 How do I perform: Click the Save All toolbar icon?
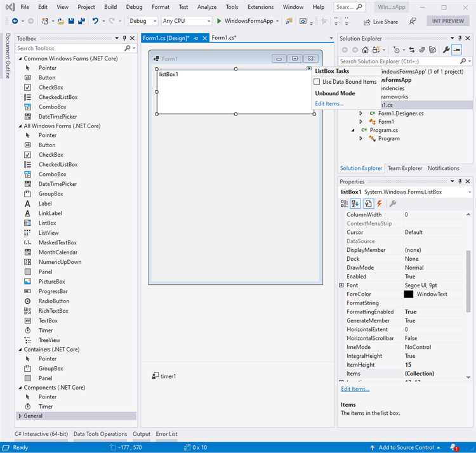(x=81, y=21)
